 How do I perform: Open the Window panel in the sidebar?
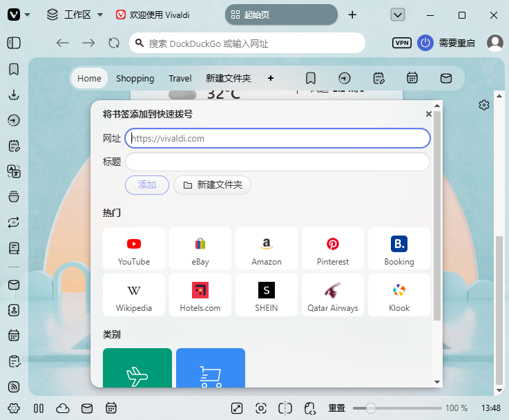[x=14, y=197]
